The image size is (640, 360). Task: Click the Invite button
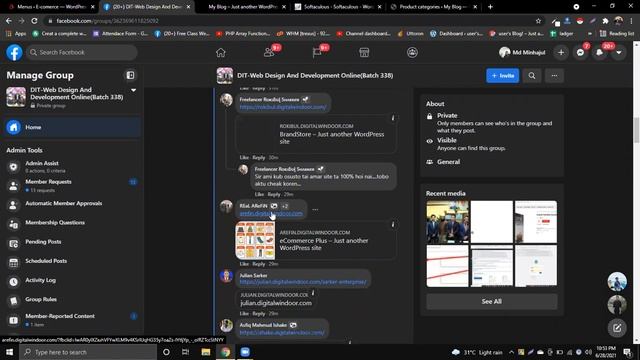(x=502, y=76)
